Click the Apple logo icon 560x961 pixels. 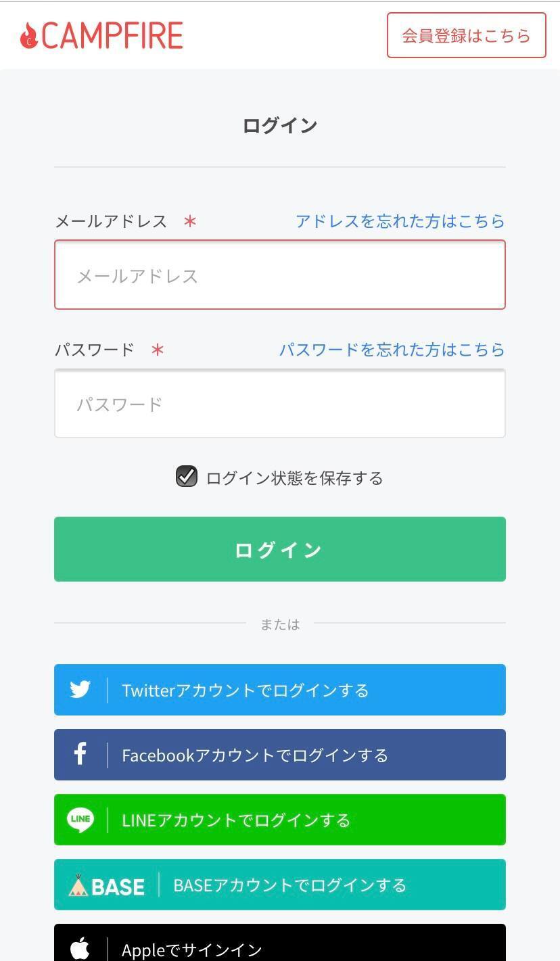tap(80, 948)
